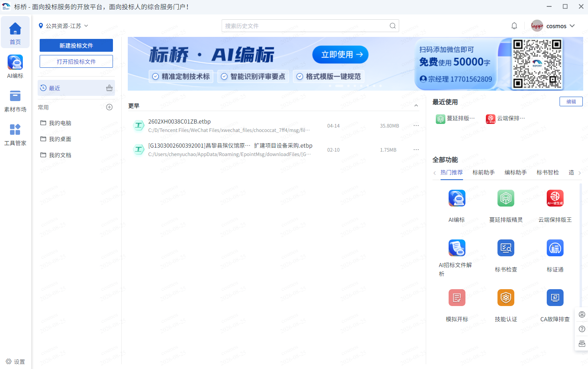This screenshot has width=588, height=369.
Task: Show next function tabs with right arrow
Action: (x=579, y=173)
